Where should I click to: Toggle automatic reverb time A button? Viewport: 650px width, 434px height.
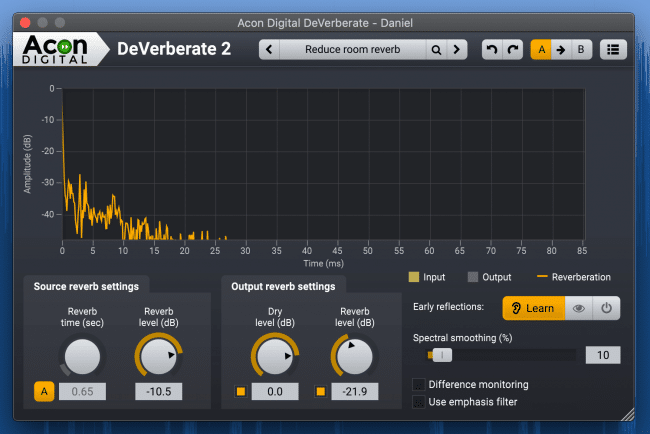(x=44, y=391)
